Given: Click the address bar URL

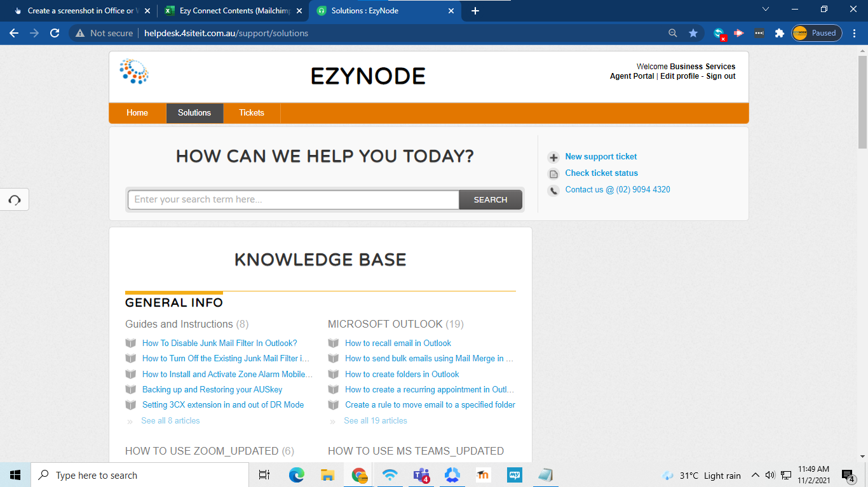Looking at the screenshot, I should click(226, 33).
